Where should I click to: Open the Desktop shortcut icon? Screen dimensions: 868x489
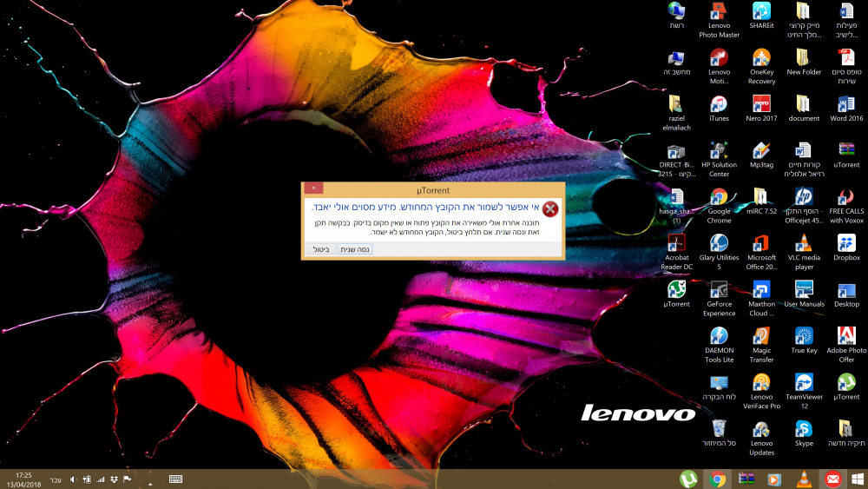coord(846,294)
